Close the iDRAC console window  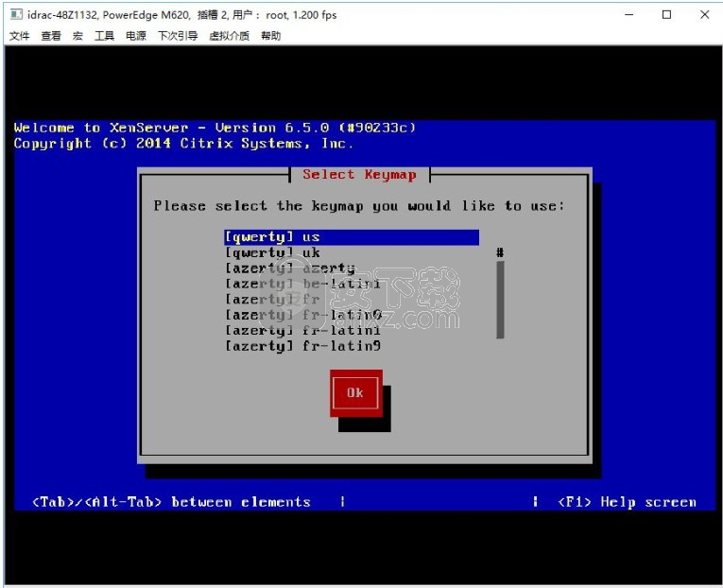click(x=704, y=15)
